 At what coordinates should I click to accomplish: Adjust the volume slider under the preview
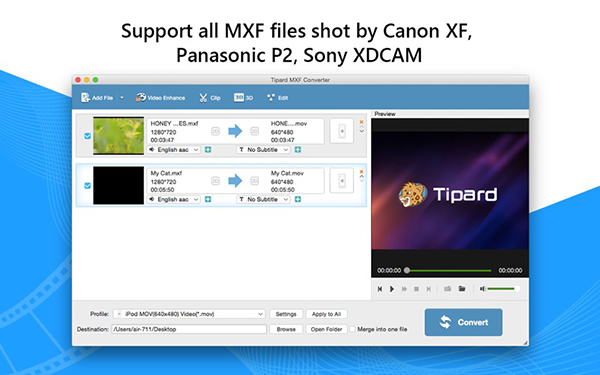pos(503,289)
